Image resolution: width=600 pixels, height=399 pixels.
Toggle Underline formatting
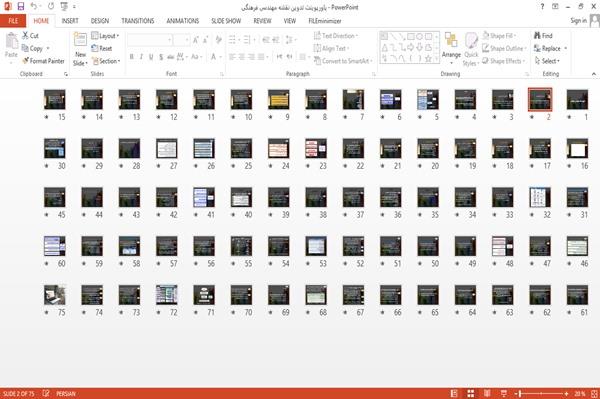click(x=151, y=57)
